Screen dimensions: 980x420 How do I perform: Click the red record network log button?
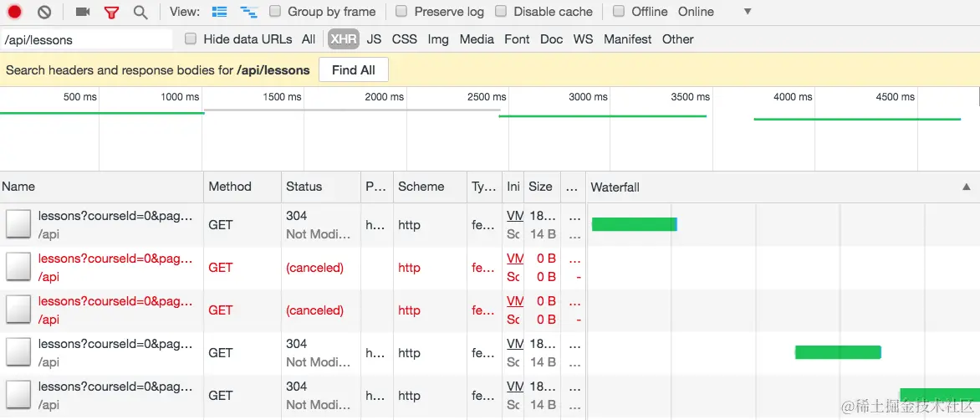click(x=15, y=12)
